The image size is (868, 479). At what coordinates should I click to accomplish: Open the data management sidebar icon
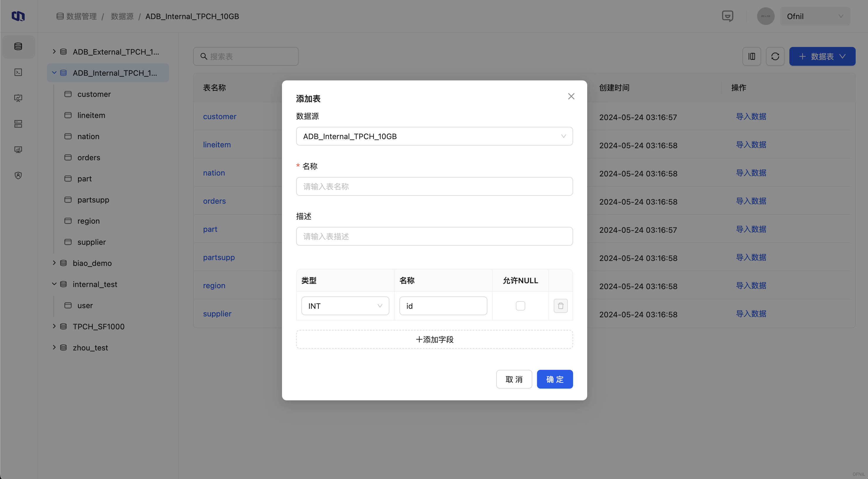[18, 46]
